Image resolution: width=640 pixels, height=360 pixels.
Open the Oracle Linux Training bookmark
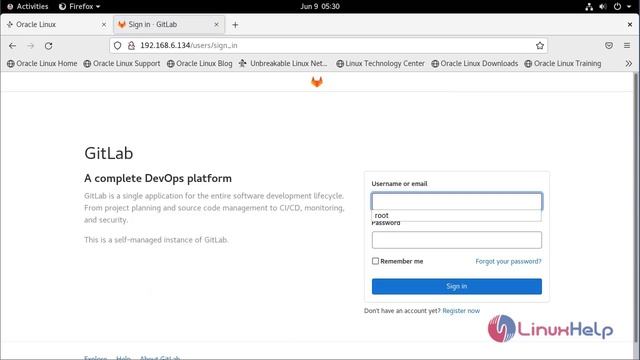563,64
